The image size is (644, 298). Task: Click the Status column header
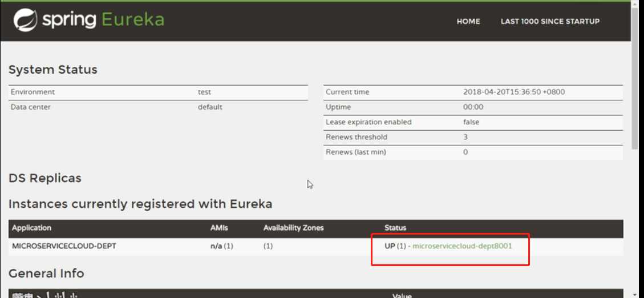click(395, 228)
